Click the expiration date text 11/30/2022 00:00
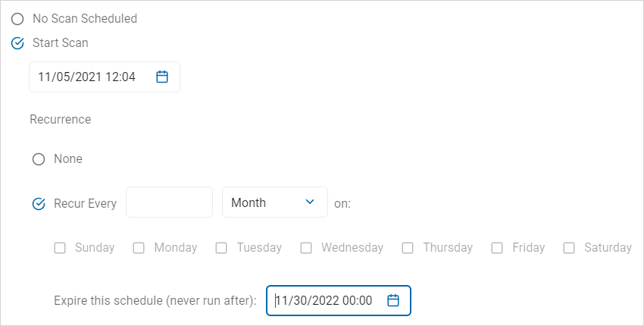Viewport: 644px width, 326px height. (324, 300)
